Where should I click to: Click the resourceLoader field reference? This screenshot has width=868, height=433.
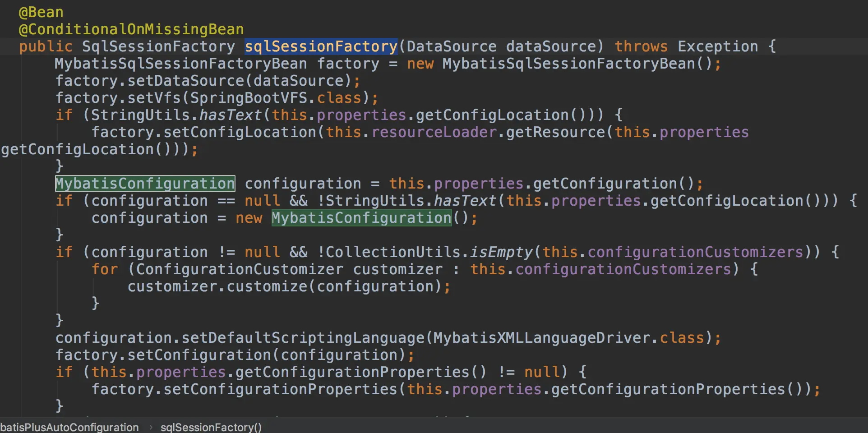[x=434, y=132]
